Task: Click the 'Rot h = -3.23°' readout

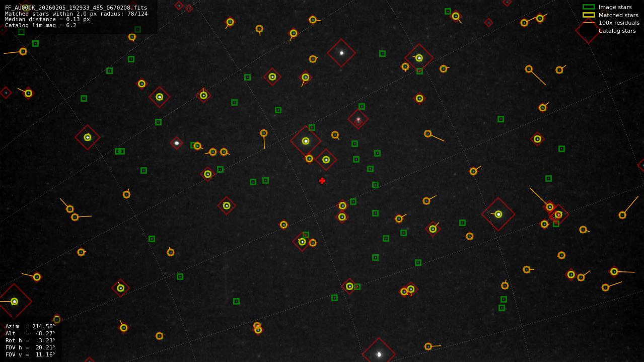Action: (30, 340)
